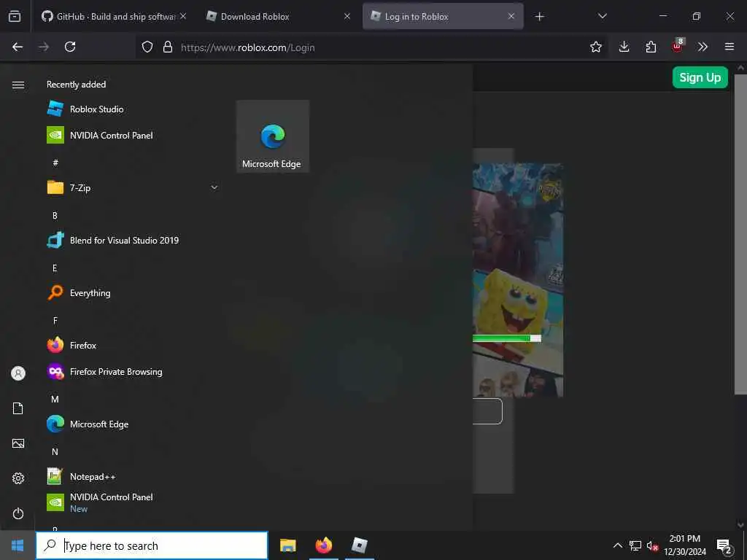Close the GitHub tab
The width and height of the screenshot is (747, 560).
[x=183, y=16]
